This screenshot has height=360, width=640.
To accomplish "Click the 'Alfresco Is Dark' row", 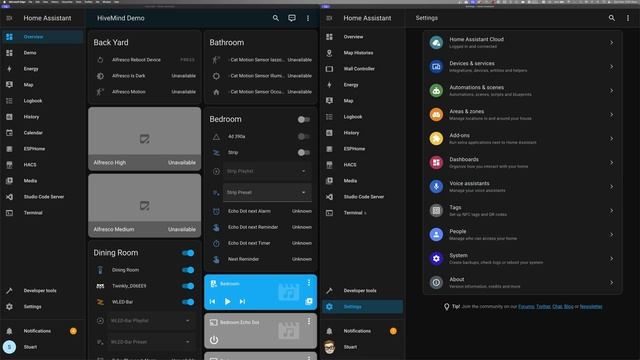I will coord(144,76).
